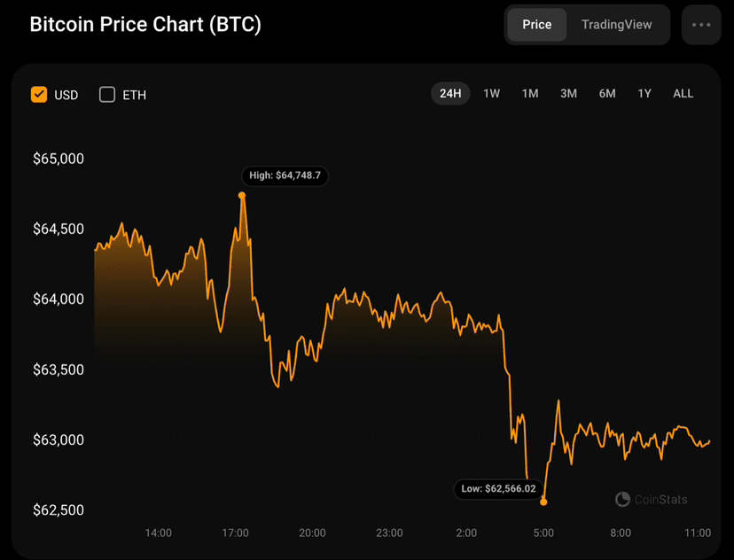Switch to the Price tab
Image resolution: width=734 pixels, height=560 pixels.
coord(537,25)
